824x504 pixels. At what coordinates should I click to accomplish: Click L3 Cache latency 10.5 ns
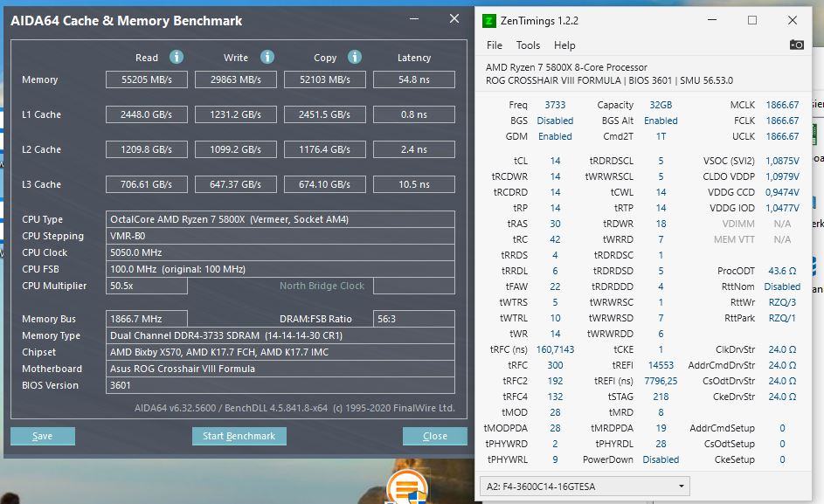click(x=414, y=184)
